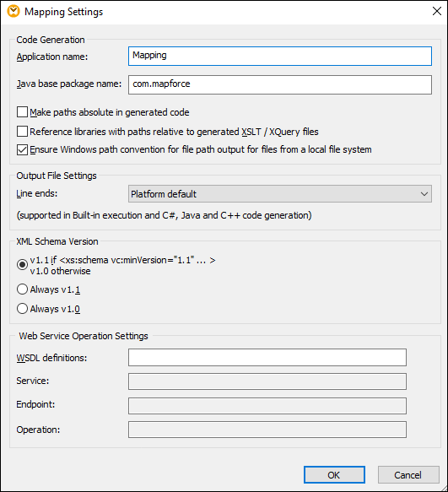Close the Mapping Settings dialog
448x492 pixels.
(436, 11)
